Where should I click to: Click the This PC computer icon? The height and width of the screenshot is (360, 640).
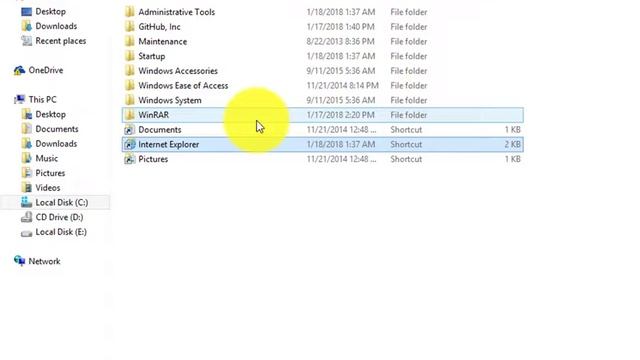[19, 100]
